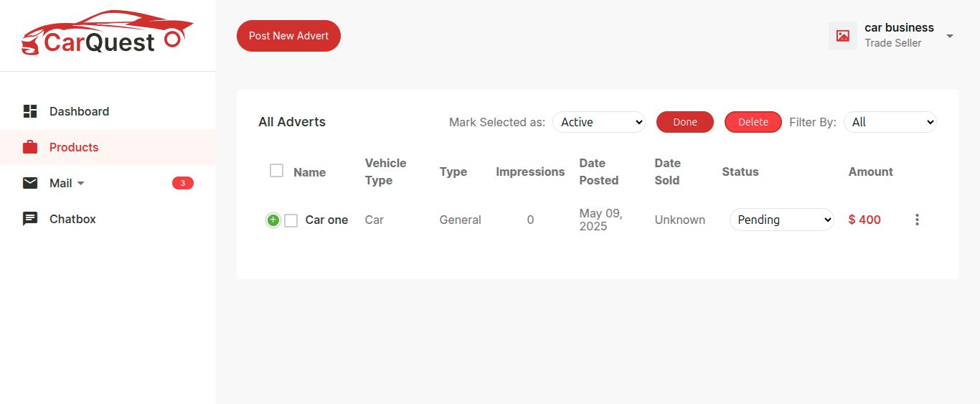Open the Filter By dropdown
The height and width of the screenshot is (404, 980).
click(890, 122)
